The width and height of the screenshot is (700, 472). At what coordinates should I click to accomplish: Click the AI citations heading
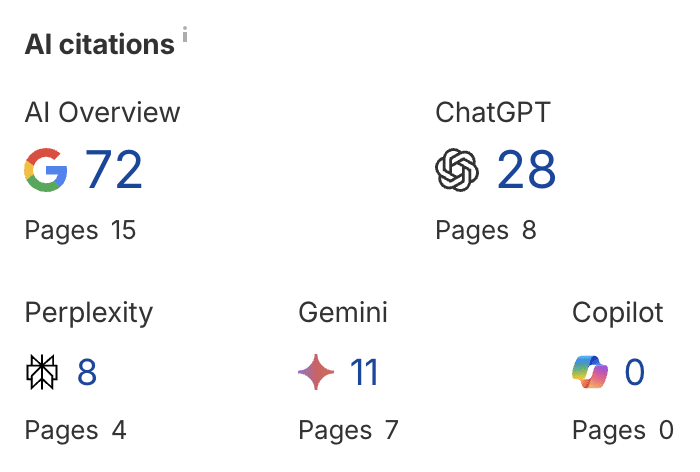100,44
